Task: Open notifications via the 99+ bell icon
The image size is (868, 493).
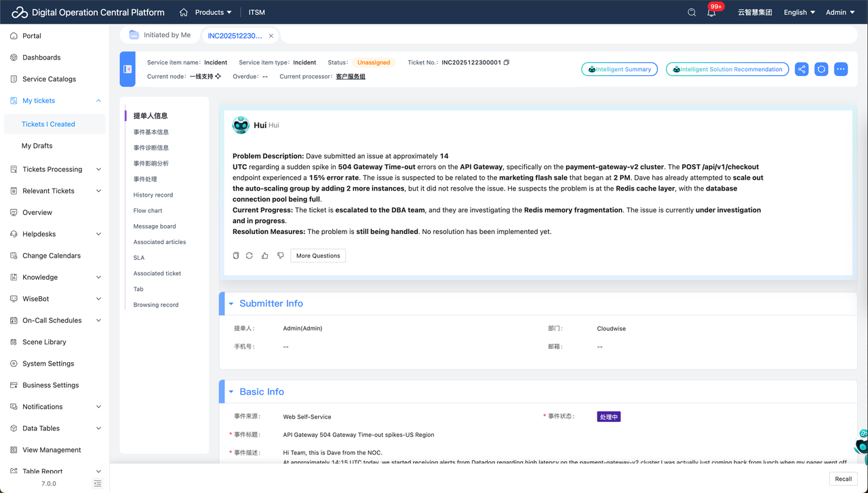Action: click(710, 12)
